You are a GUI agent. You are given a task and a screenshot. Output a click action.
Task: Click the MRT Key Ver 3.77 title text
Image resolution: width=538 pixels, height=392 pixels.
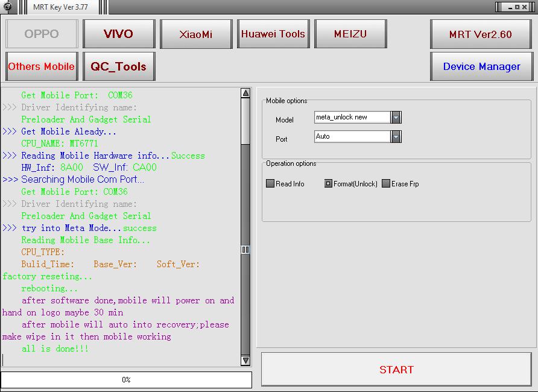(x=60, y=7)
